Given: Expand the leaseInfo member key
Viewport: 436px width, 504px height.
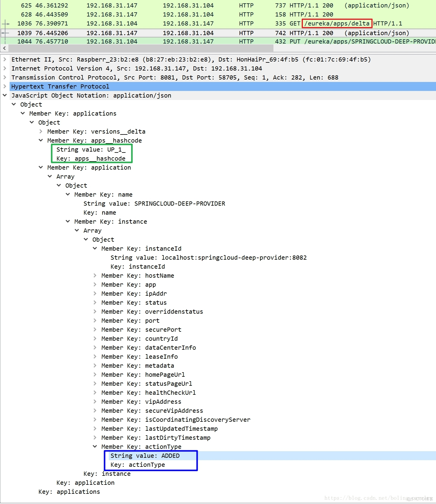Looking at the screenshot, I should pyautogui.click(x=95, y=357).
